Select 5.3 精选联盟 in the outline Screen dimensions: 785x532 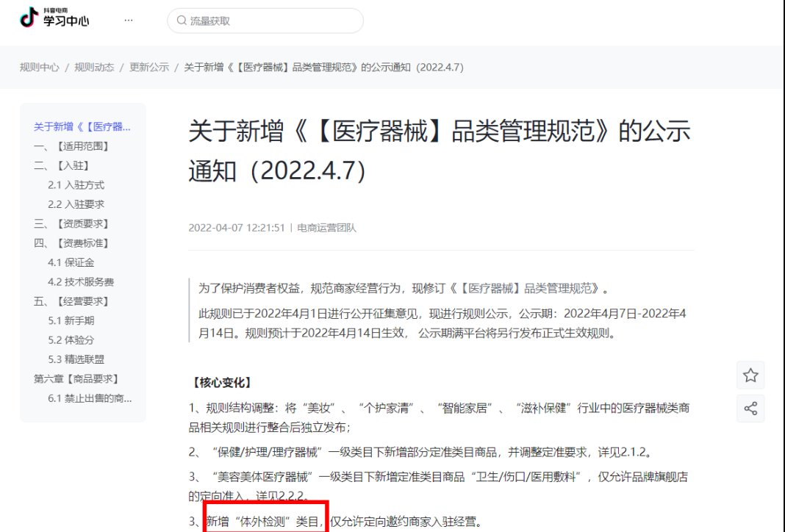point(76,359)
